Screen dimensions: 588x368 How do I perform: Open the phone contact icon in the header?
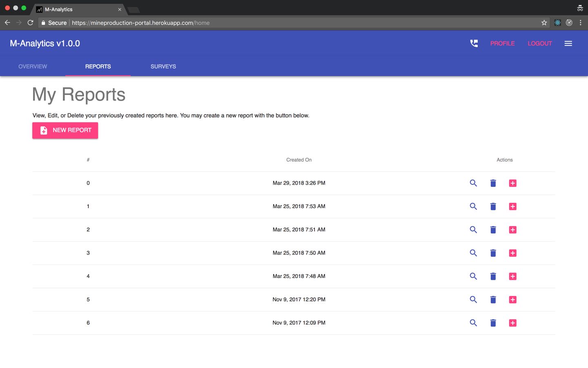[474, 43]
